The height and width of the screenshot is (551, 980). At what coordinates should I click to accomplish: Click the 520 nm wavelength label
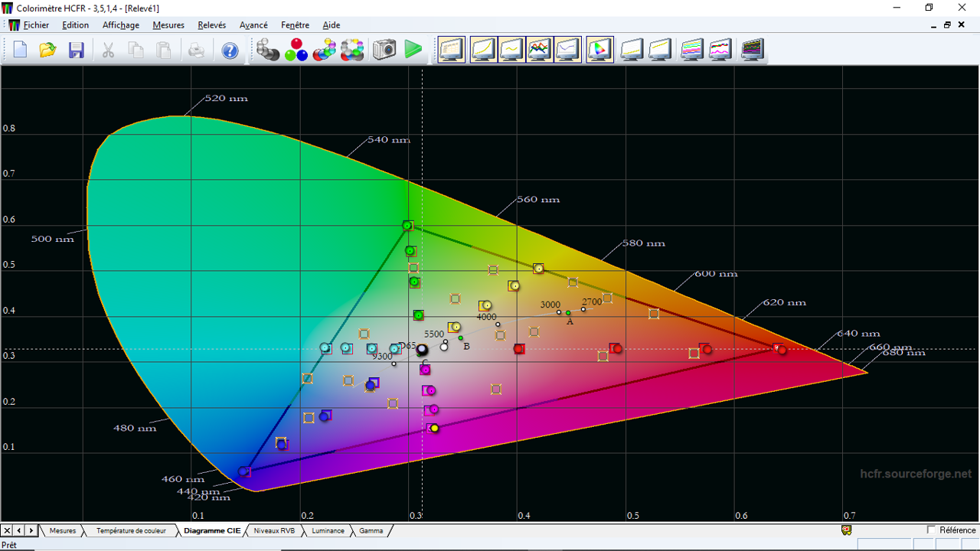(226, 99)
